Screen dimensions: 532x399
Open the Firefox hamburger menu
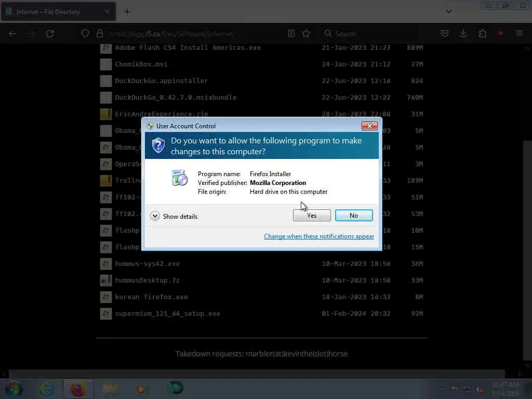point(519,33)
